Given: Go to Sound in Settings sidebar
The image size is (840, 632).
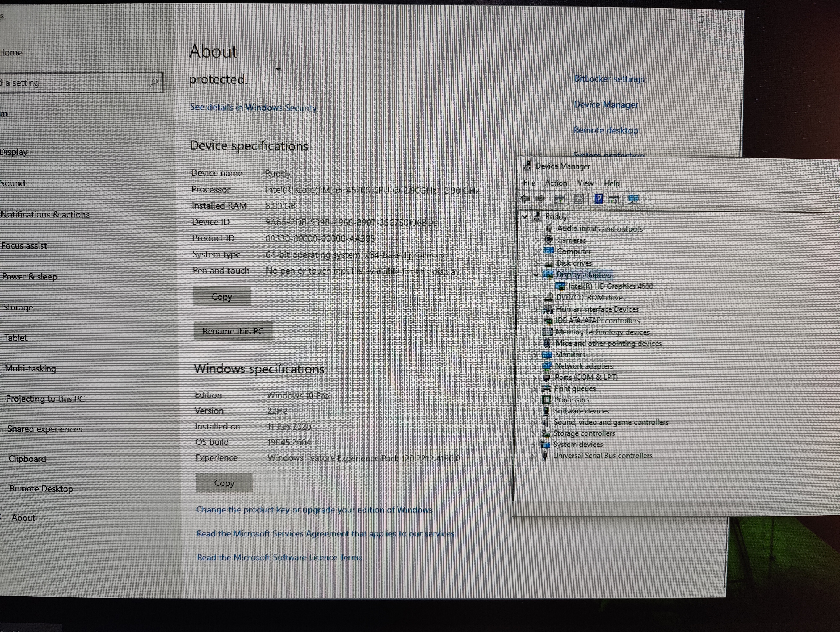Looking at the screenshot, I should tap(13, 183).
